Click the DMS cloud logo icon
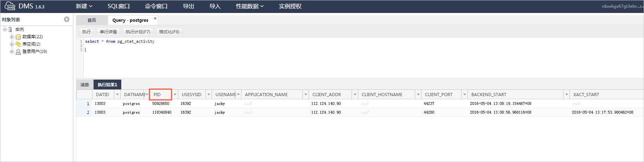Screen dimensions: 644x162 (x=9, y=6)
